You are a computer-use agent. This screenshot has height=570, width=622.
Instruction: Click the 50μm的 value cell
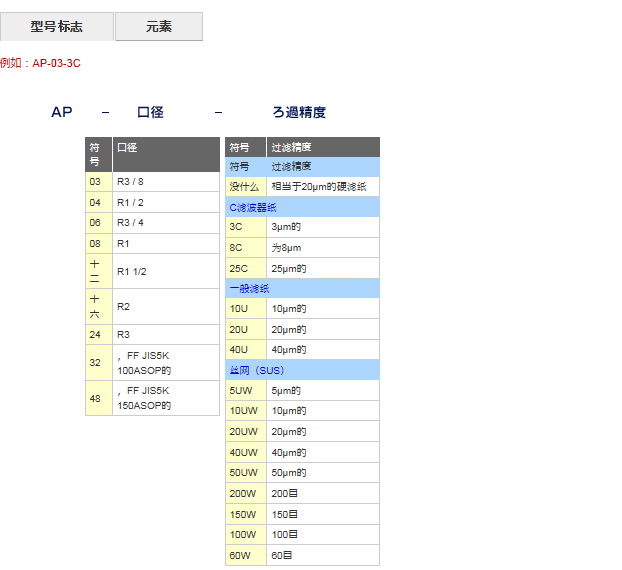click(323, 472)
